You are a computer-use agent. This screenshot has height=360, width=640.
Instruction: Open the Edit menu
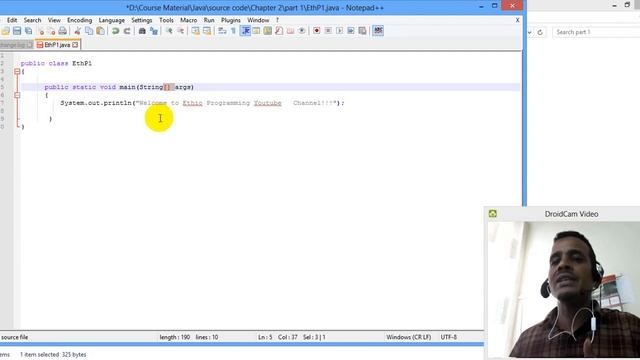(x=12, y=20)
